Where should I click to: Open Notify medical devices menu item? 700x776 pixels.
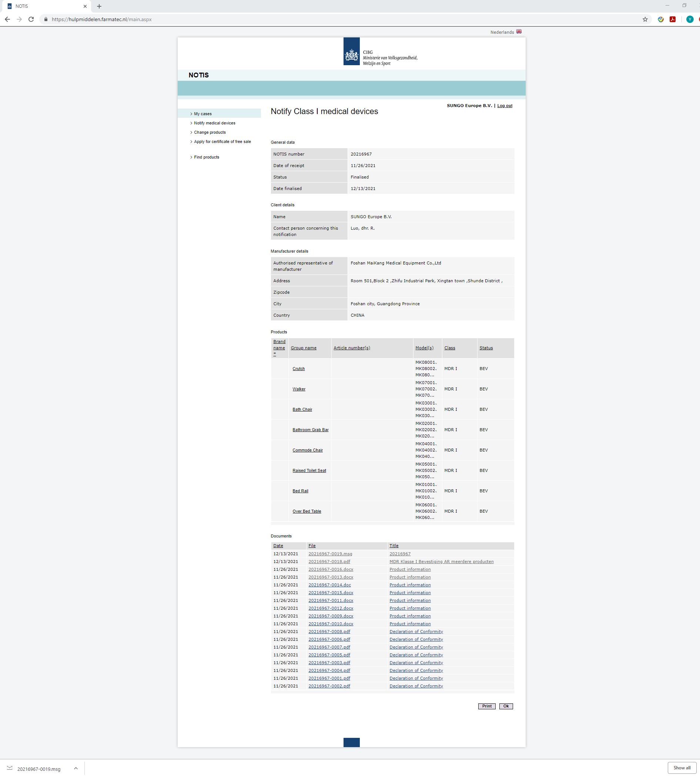(215, 123)
